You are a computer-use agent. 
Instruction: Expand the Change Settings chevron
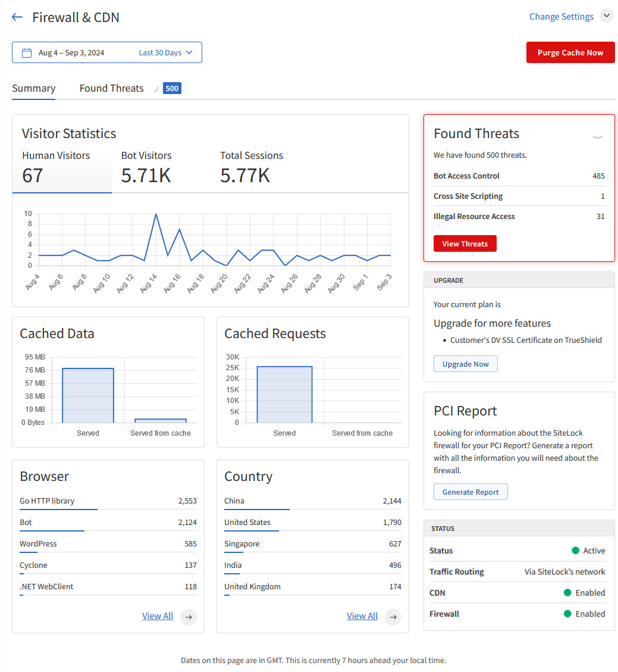[x=606, y=16]
